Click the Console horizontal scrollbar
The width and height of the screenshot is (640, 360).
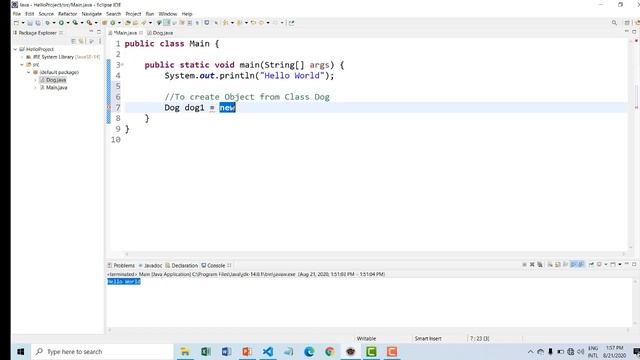point(369,330)
